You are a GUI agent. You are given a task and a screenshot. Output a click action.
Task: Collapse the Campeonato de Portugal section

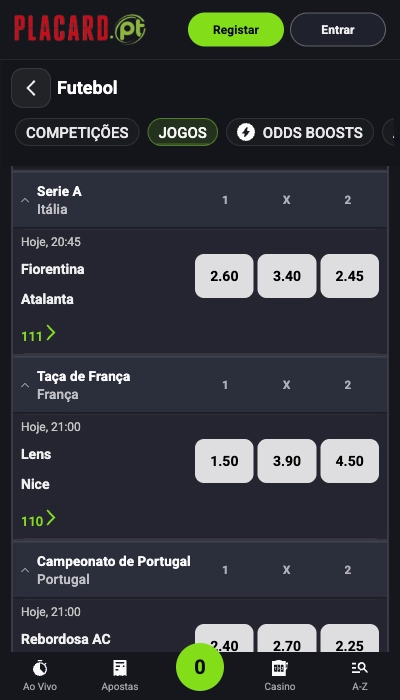point(25,570)
